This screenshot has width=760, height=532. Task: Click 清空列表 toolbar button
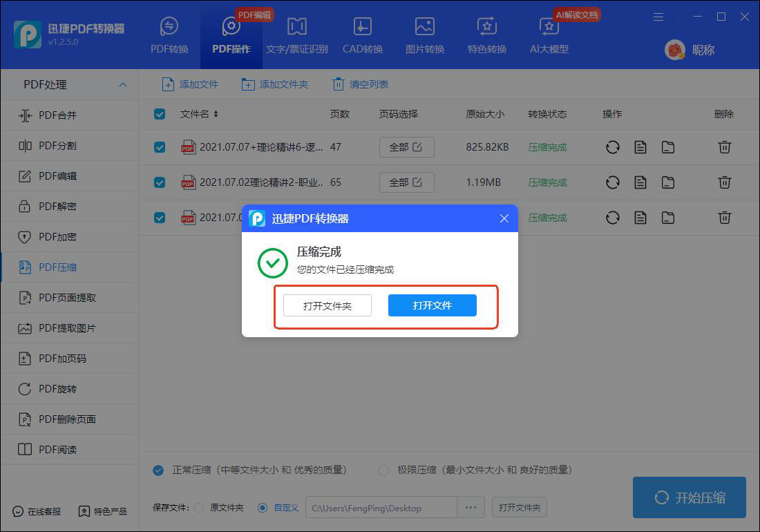tap(360, 84)
